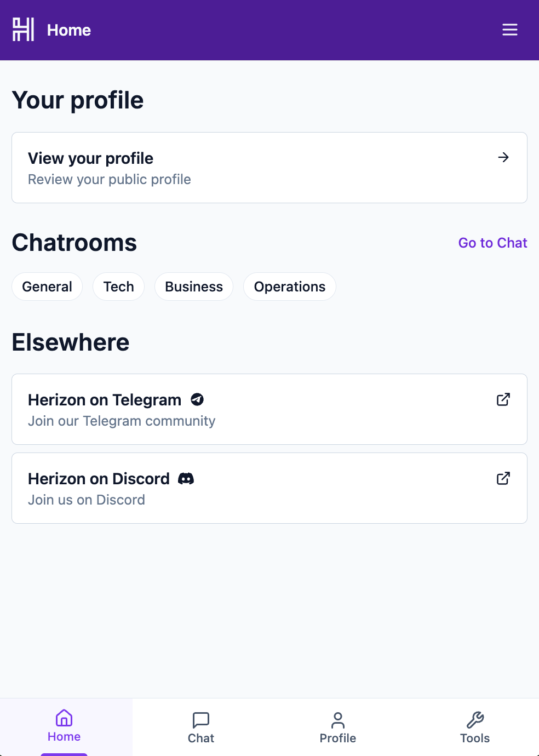Image resolution: width=539 pixels, height=756 pixels.
Task: Select the Home tab in bottom bar
Action: pyautogui.click(x=64, y=726)
